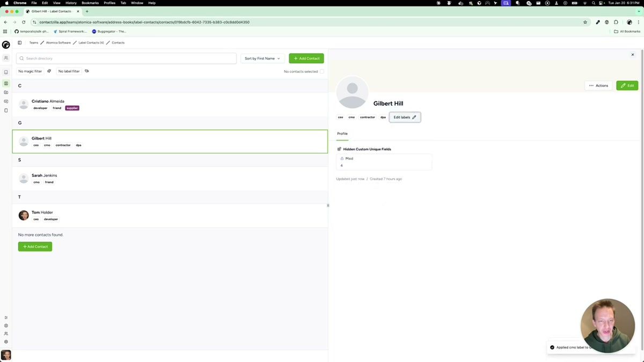Open Edit labels for Gilbert Hill
This screenshot has height=362, width=644.
tap(404, 117)
